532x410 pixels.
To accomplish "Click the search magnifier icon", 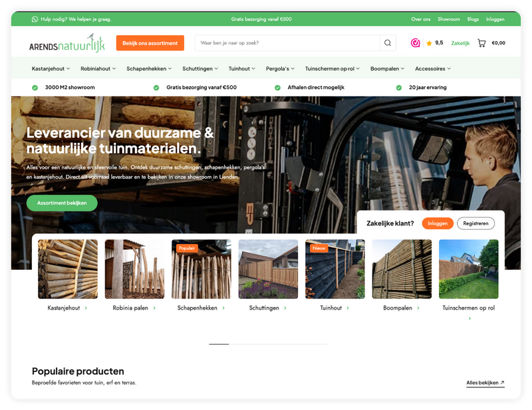I will pos(388,43).
